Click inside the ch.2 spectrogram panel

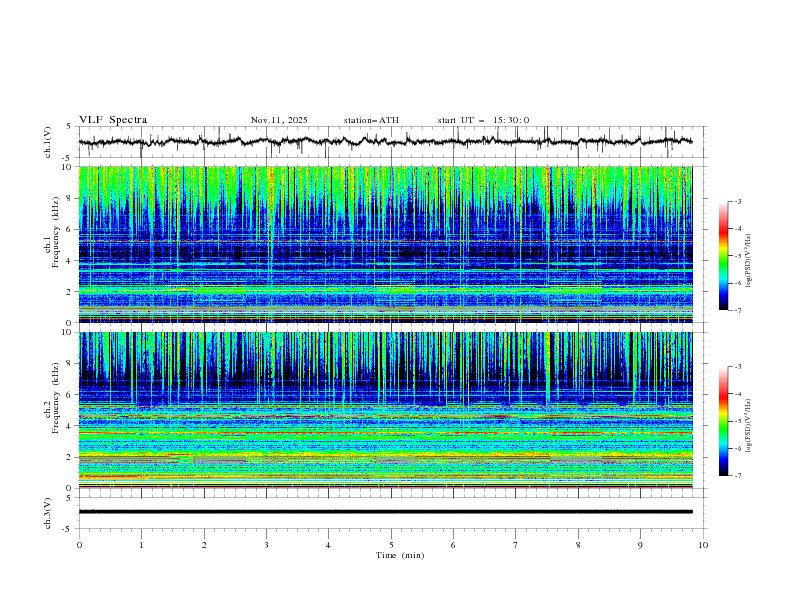point(385,410)
